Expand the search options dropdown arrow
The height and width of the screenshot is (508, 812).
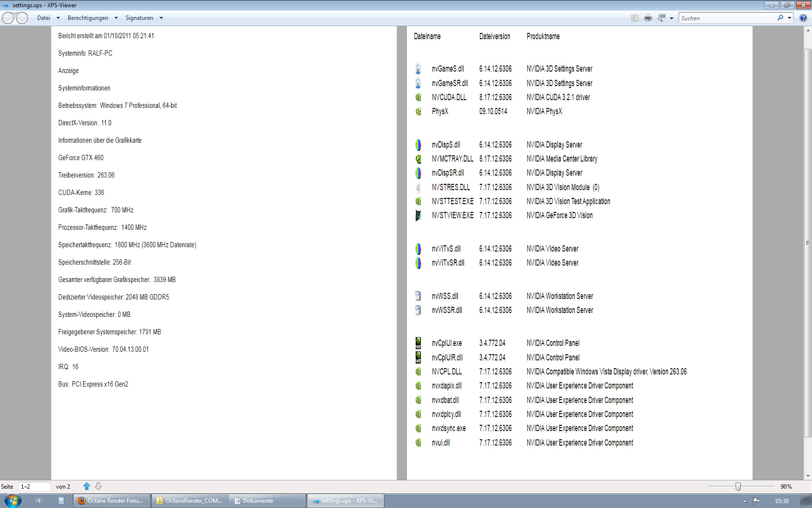point(789,18)
